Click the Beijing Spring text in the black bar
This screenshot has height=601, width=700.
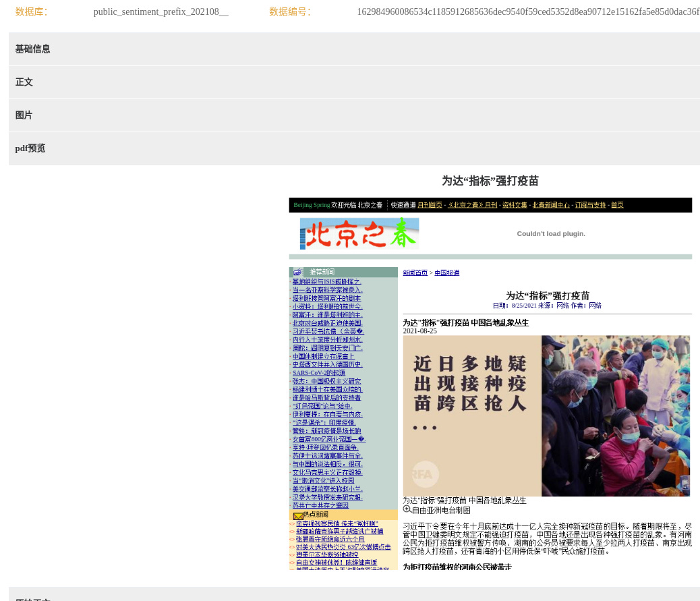tap(312, 205)
